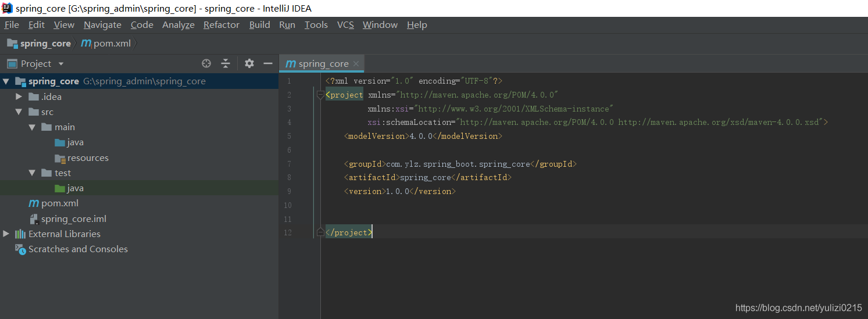Open the Code menu
This screenshot has width=868, height=319.
point(142,24)
